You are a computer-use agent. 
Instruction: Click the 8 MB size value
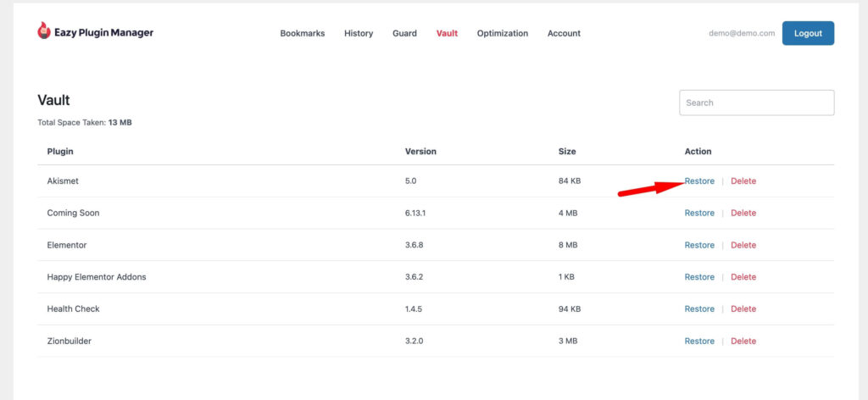point(568,245)
